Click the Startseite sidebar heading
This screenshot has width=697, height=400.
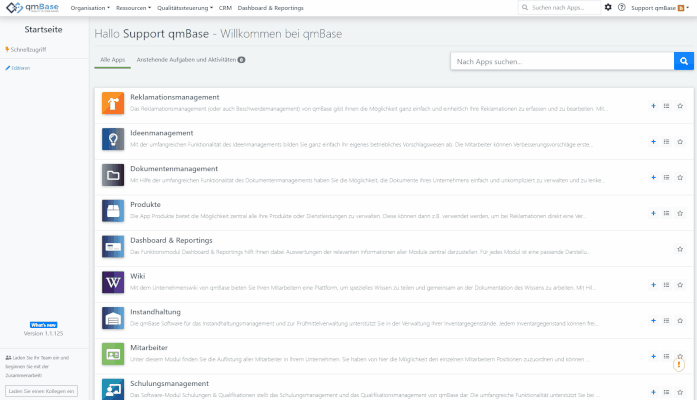[44, 30]
